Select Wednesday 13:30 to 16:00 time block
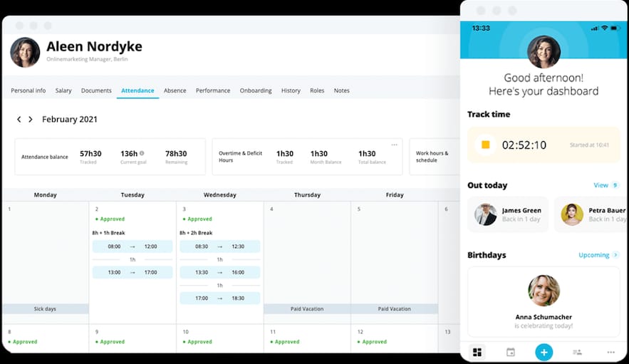Image resolution: width=629 pixels, height=364 pixels. point(220,272)
